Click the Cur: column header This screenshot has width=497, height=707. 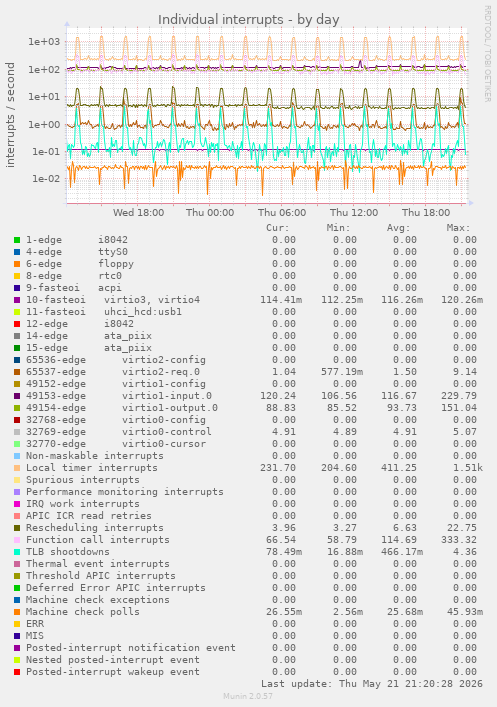[277, 228]
